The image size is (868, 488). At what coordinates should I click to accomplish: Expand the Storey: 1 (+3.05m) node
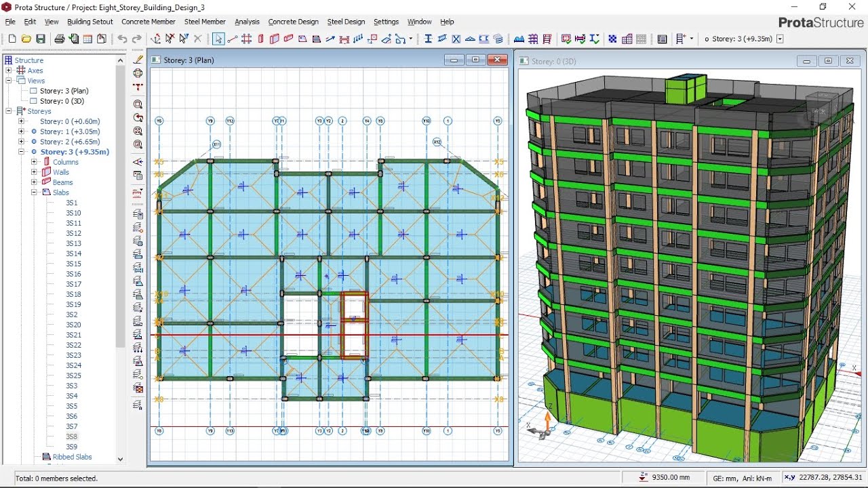click(22, 131)
